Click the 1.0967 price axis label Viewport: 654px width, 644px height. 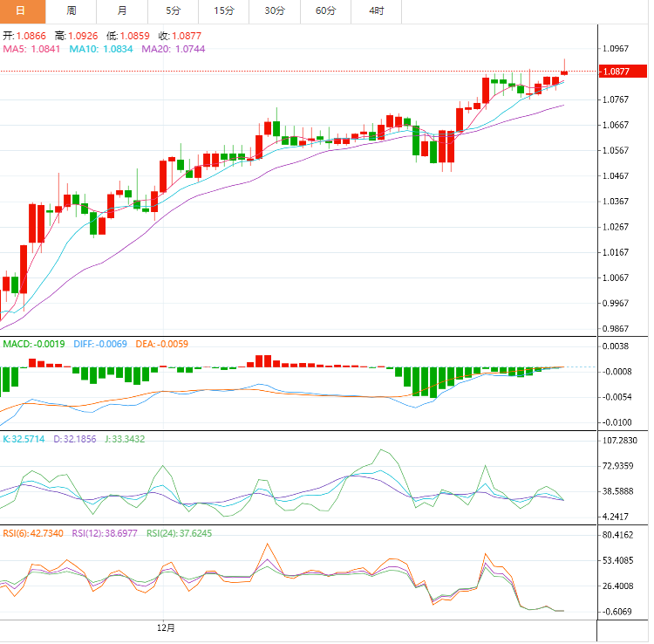617,49
